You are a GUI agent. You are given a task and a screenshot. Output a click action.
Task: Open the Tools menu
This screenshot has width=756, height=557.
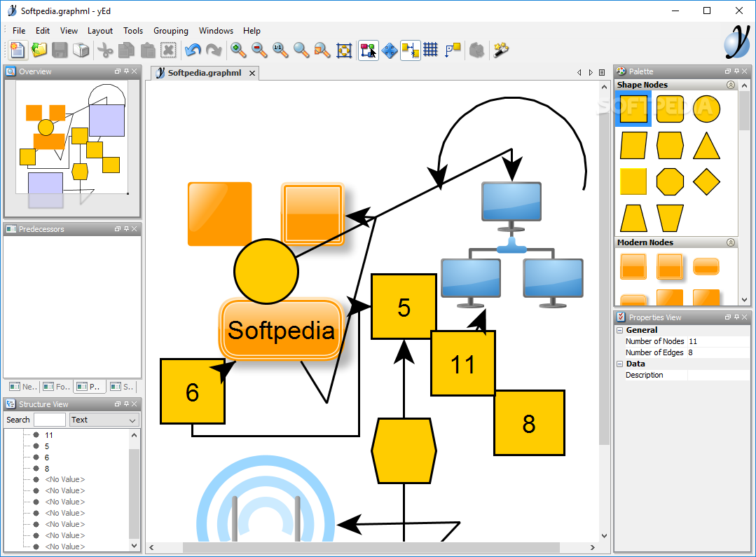pos(133,30)
